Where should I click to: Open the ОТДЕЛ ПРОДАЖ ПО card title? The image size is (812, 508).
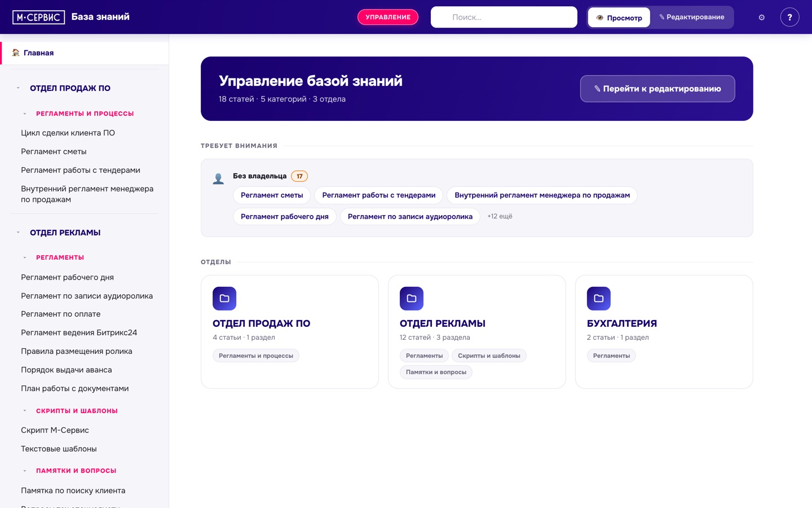coord(261,323)
